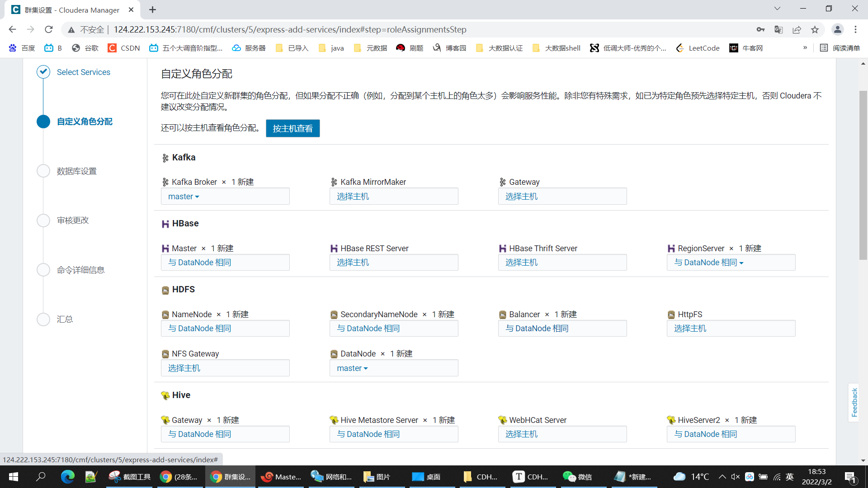This screenshot has width=868, height=488.
Task: Expand Kafka Broker master host dropdown
Action: coord(184,197)
